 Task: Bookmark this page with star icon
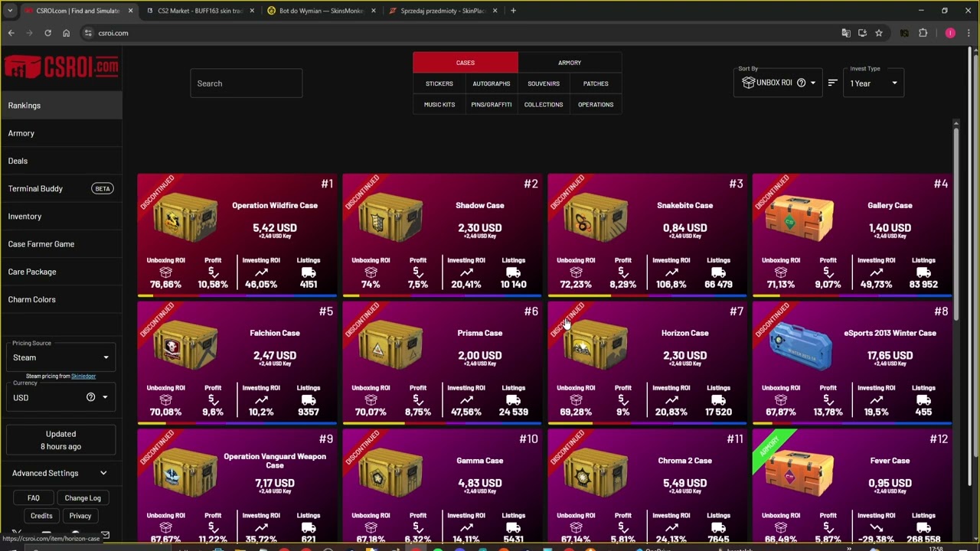[879, 33]
